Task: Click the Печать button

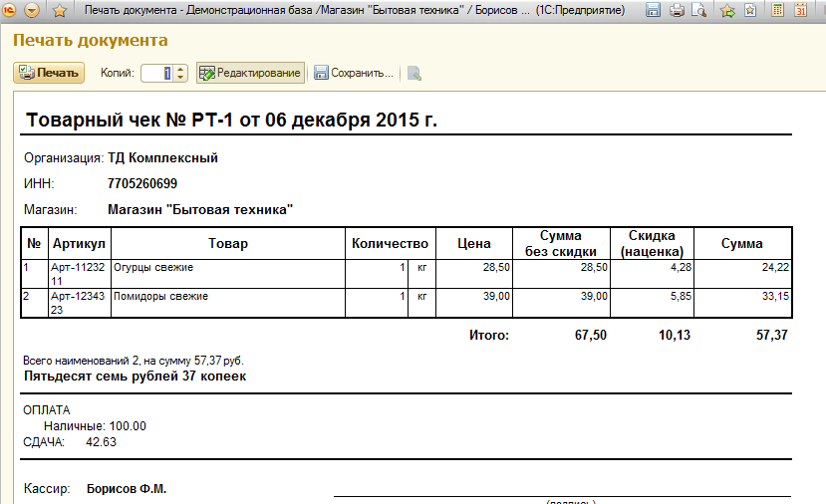Action: [49, 73]
